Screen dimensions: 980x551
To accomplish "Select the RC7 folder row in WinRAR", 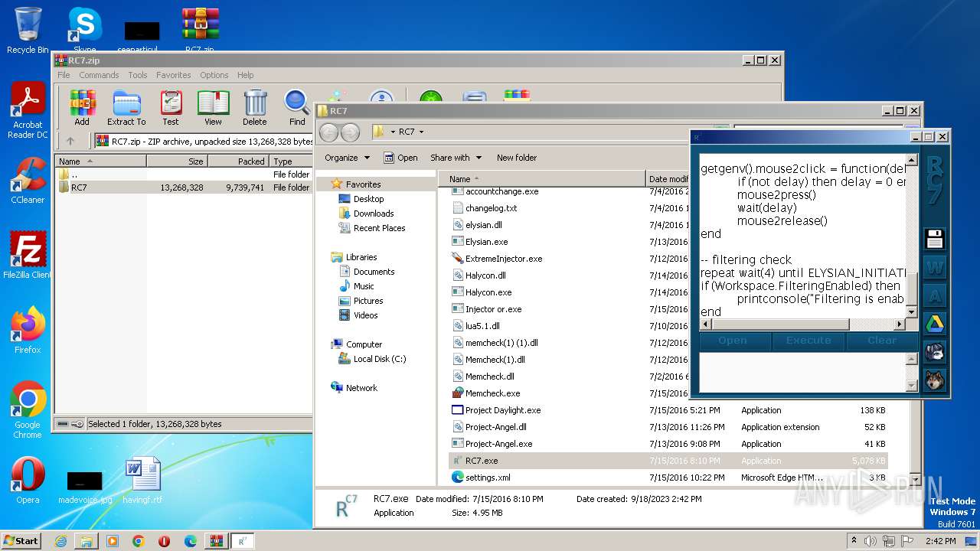I will click(184, 187).
